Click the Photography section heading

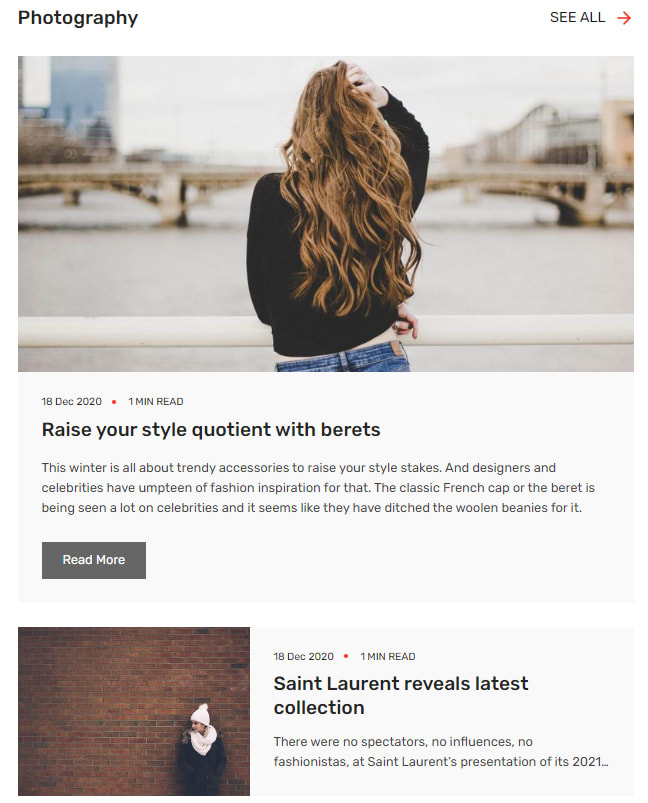(x=78, y=18)
